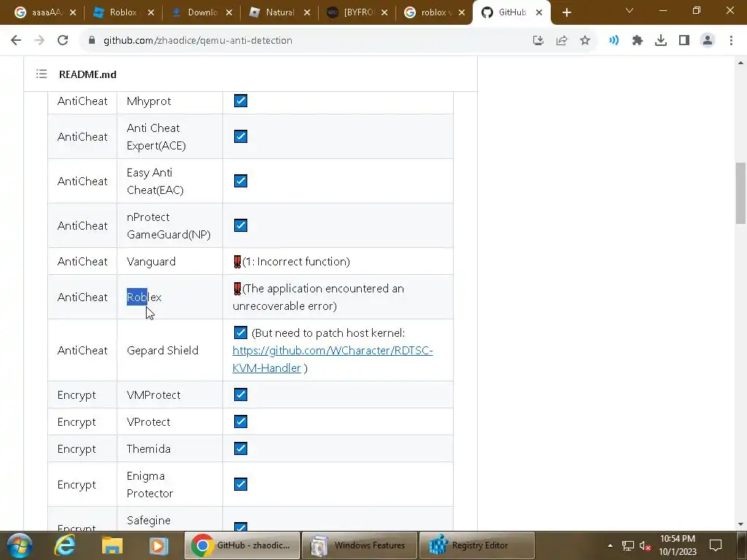Image resolution: width=747 pixels, height=560 pixels.
Task: Toggle nProtect GameGuard(NP) checkbox
Action: (x=241, y=225)
